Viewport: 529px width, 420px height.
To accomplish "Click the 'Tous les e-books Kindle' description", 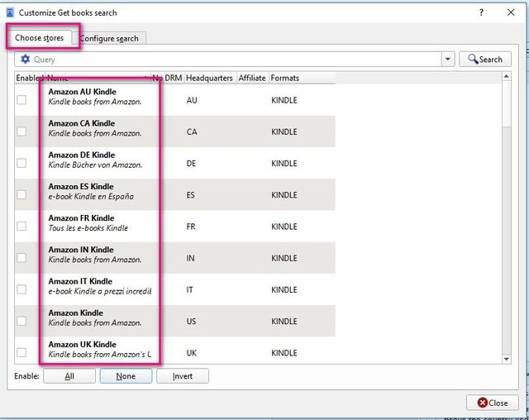I will 88,228.
